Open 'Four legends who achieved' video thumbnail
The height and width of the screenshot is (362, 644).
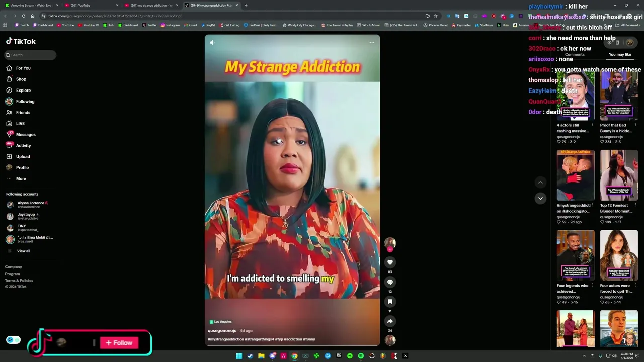pyautogui.click(x=576, y=255)
